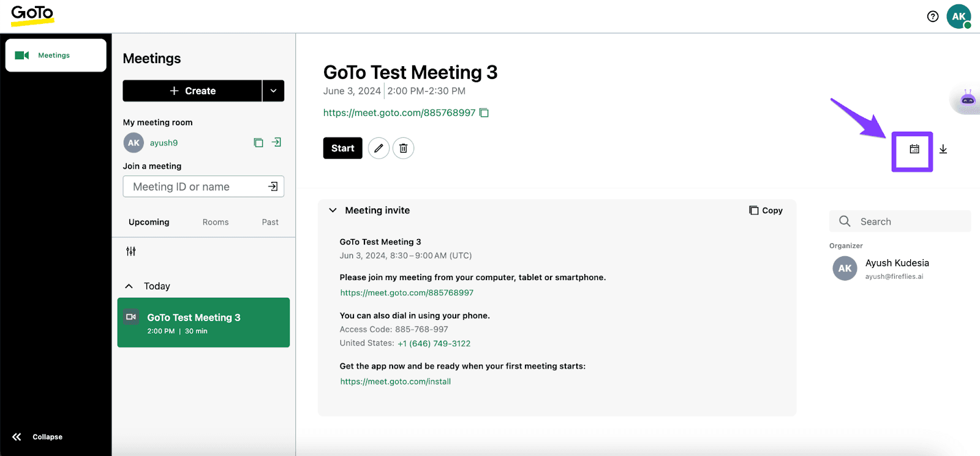Join the ayush9 meeting room
980x456 pixels.
[277, 142]
